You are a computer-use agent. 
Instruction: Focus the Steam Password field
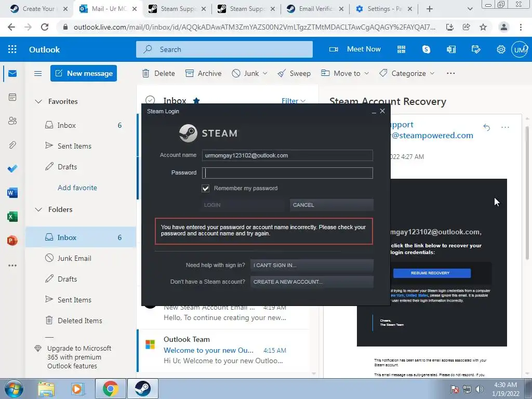pyautogui.click(x=287, y=173)
